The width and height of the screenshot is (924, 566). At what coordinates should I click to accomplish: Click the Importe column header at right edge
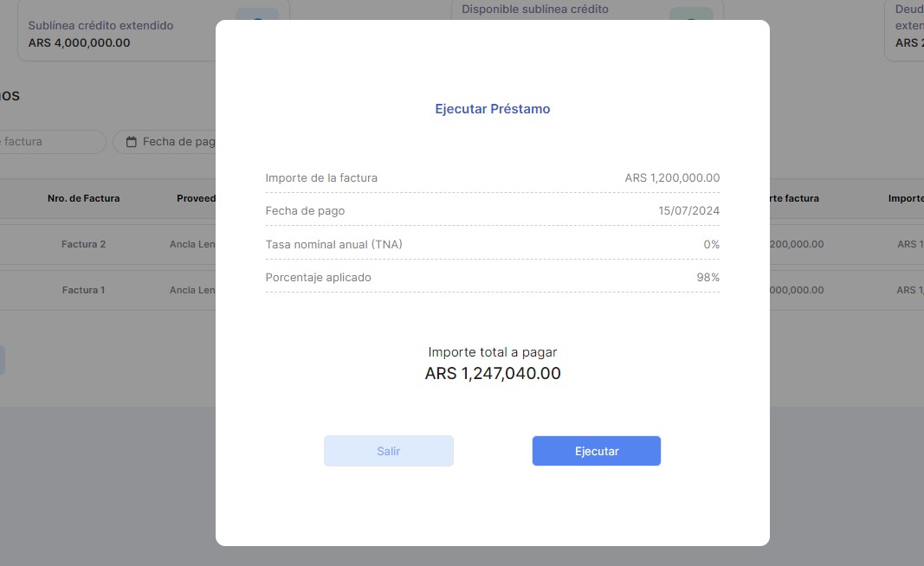tap(905, 198)
